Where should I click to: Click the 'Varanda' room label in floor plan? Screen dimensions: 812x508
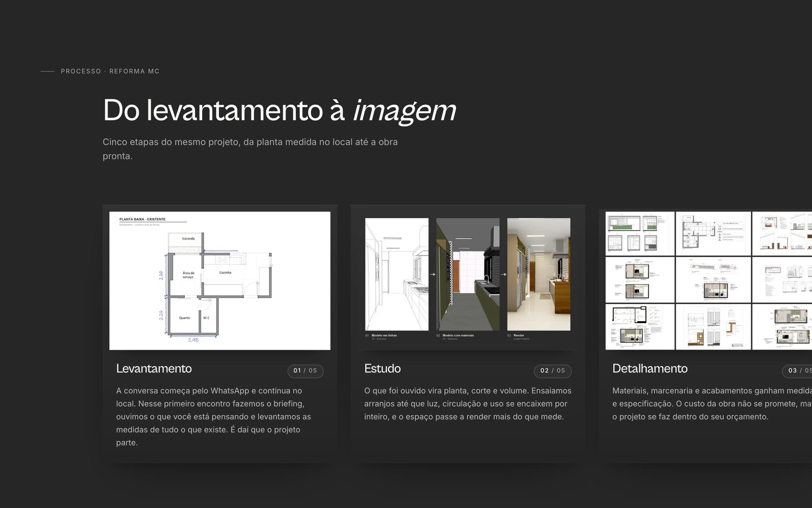pos(188,239)
